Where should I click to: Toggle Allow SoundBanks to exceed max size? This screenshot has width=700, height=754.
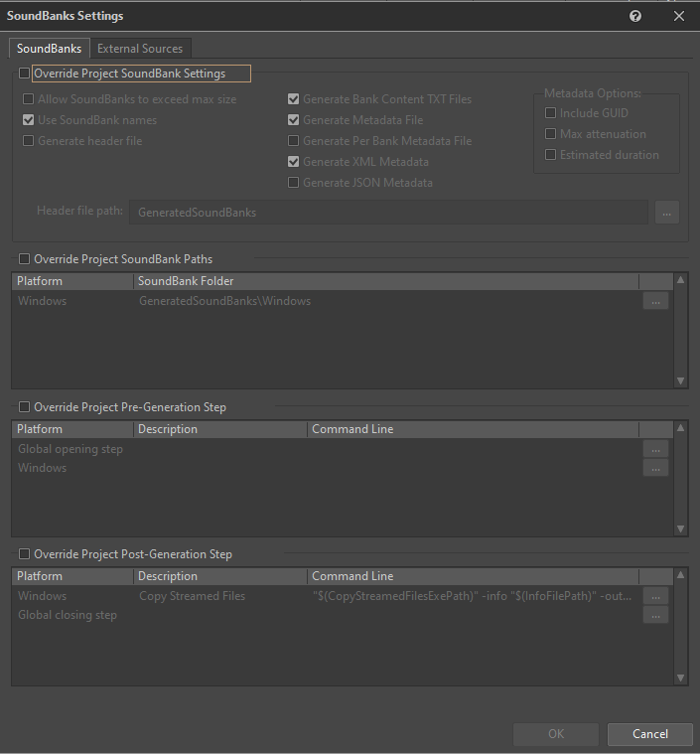[x=29, y=99]
